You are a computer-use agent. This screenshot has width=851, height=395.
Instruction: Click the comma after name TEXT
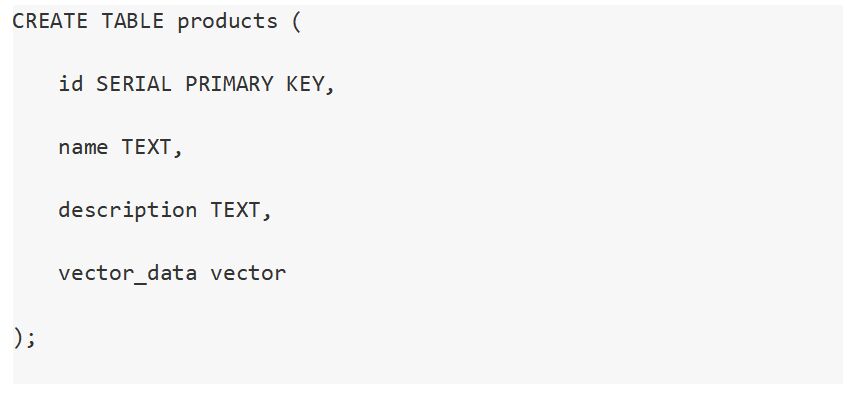(178, 151)
